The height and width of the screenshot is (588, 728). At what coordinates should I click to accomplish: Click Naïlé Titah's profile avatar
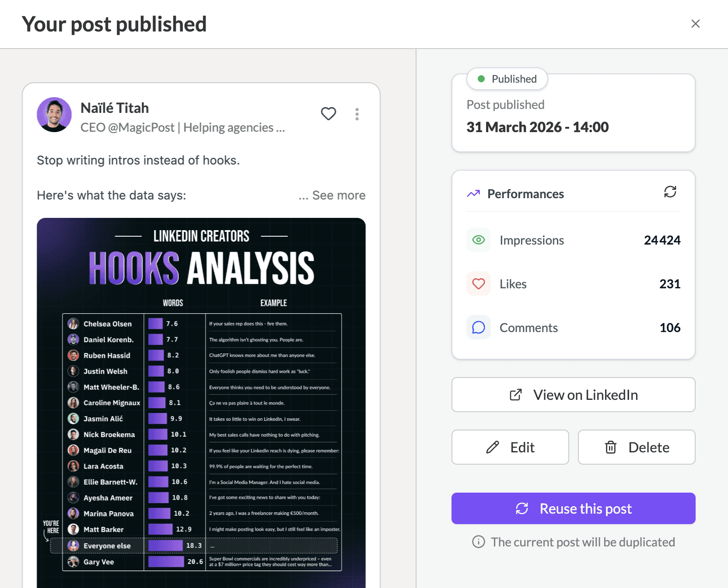(x=54, y=115)
